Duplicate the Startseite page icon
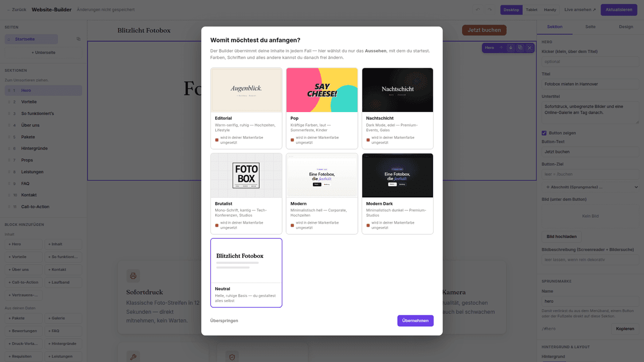Screen dimensions: 644x362 coord(78,39)
